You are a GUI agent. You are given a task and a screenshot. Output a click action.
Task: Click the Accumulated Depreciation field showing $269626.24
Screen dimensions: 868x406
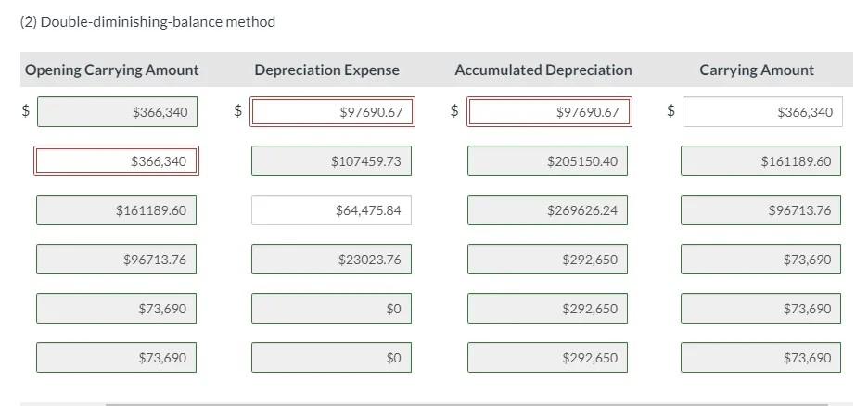tap(547, 210)
